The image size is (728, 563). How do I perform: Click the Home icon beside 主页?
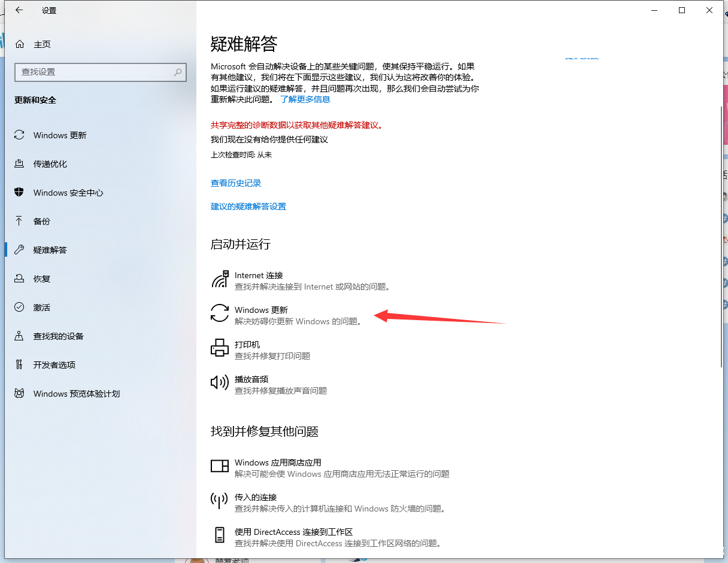click(20, 44)
